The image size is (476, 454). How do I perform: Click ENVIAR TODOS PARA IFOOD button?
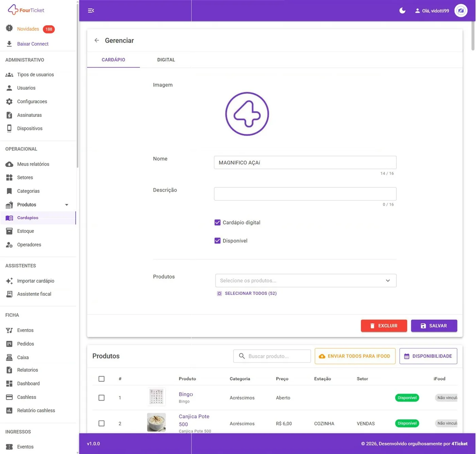(x=355, y=356)
